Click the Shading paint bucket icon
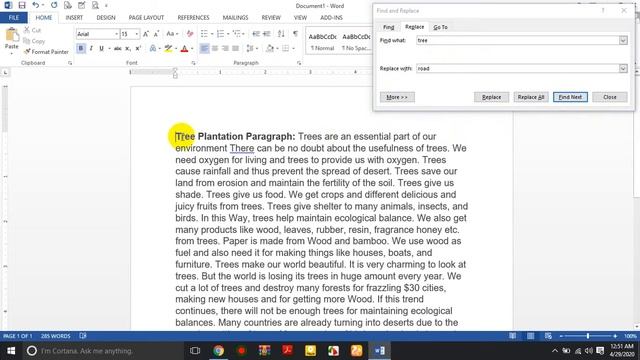This screenshot has height=360, width=640. 270,49
